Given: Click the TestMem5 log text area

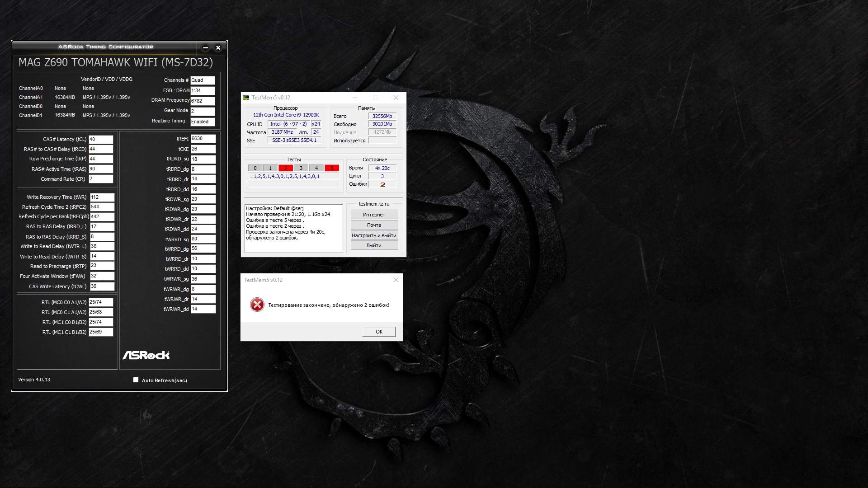Looking at the screenshot, I should [293, 228].
